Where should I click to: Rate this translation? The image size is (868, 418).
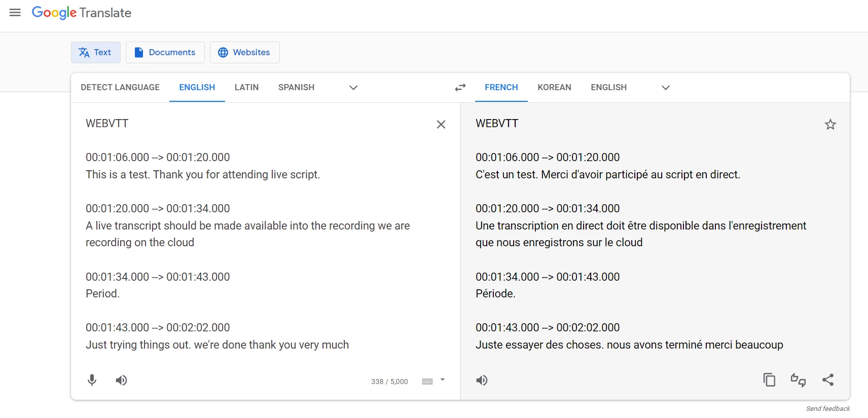[x=799, y=379]
